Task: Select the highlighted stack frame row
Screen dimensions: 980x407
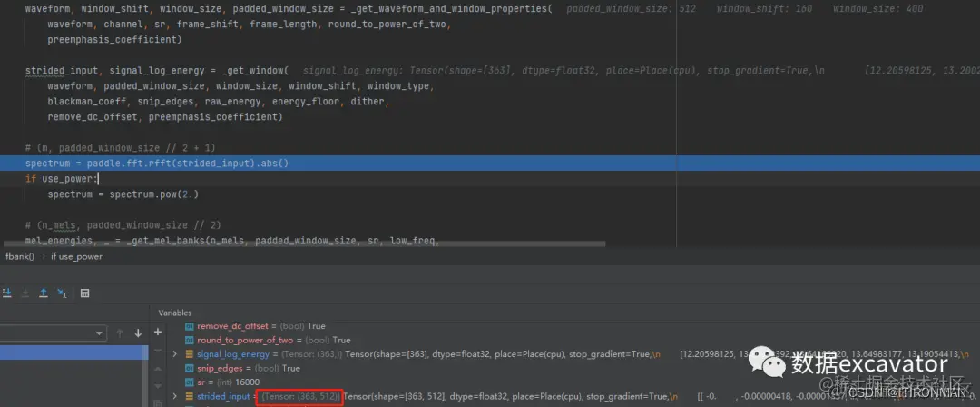Action: 73,353
